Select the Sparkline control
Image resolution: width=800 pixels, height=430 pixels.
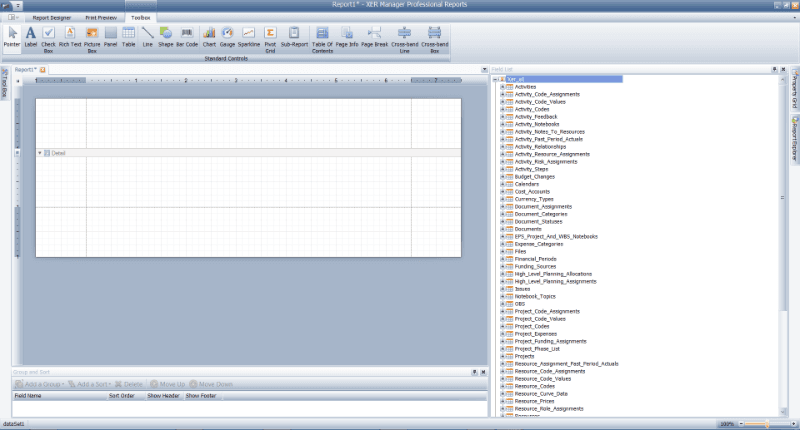[248, 38]
